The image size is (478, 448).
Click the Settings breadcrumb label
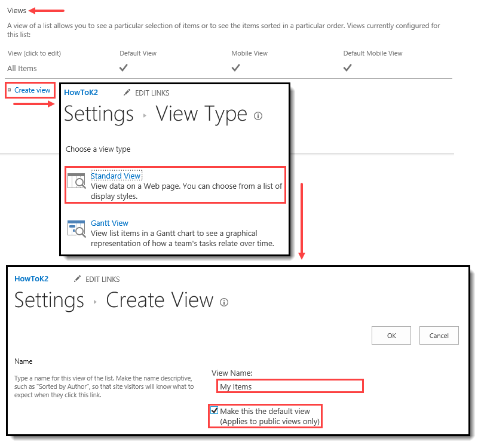(x=49, y=300)
